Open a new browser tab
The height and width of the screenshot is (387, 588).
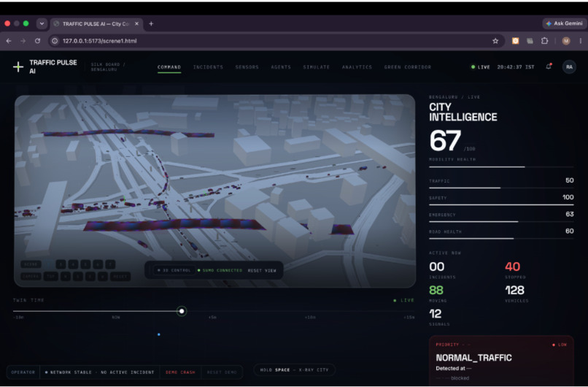151,23
